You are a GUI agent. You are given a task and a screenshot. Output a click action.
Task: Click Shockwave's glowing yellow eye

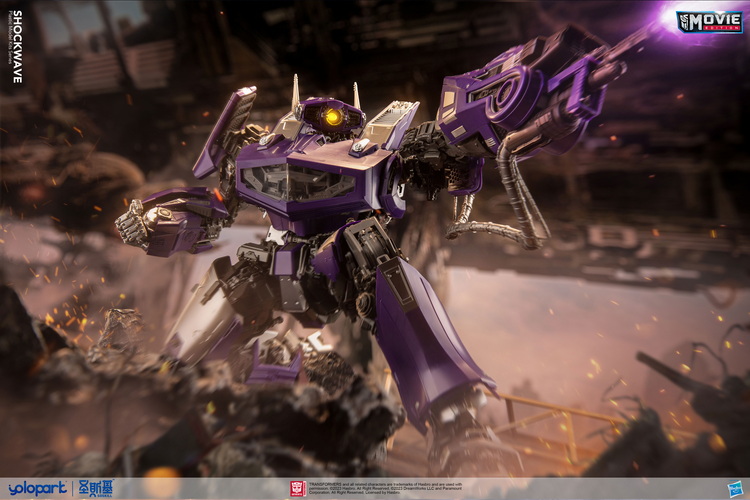333,117
